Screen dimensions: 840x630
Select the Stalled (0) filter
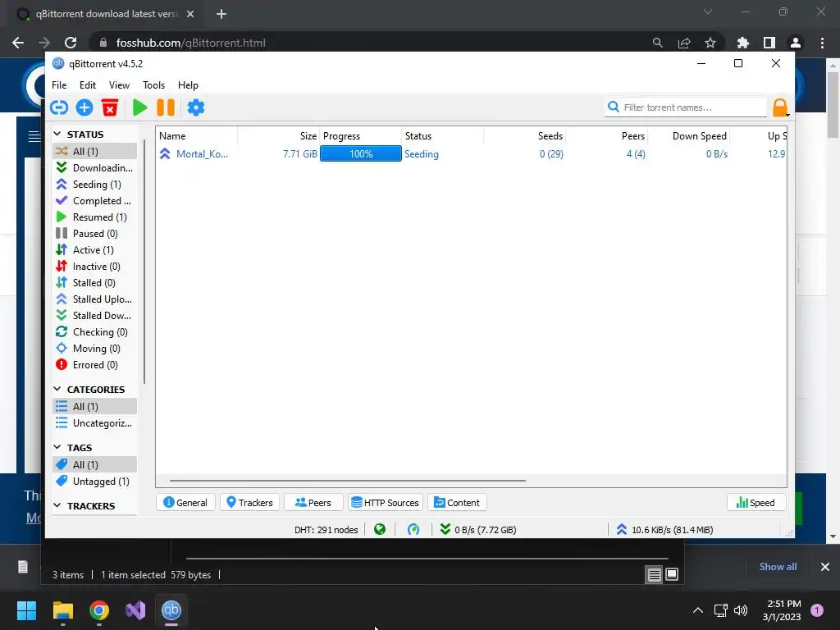click(x=95, y=283)
